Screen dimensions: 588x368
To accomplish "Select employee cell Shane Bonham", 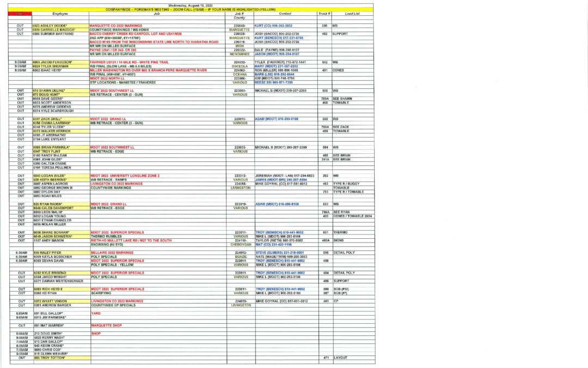I will [x=61, y=232].
